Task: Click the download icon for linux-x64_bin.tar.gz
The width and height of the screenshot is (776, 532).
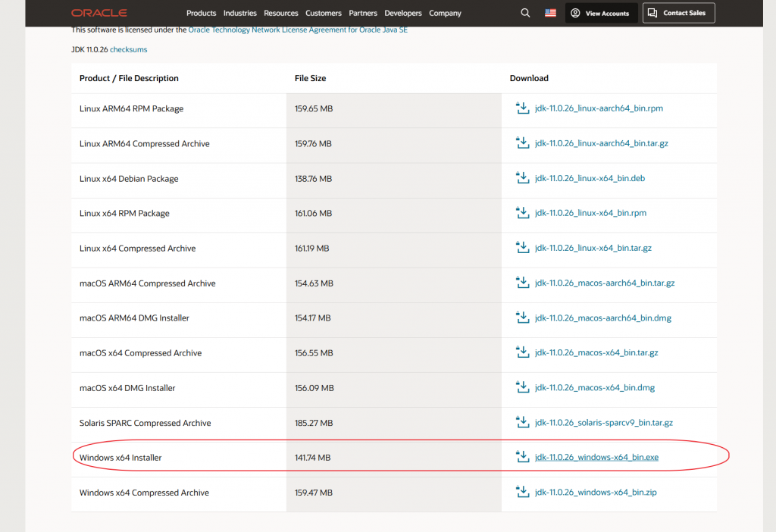Action: [x=523, y=248]
